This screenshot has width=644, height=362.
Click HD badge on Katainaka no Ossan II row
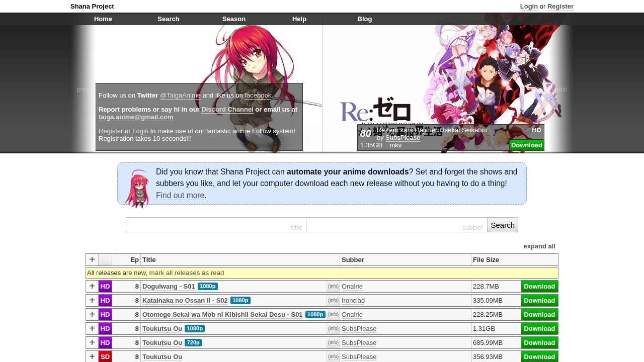105,301
